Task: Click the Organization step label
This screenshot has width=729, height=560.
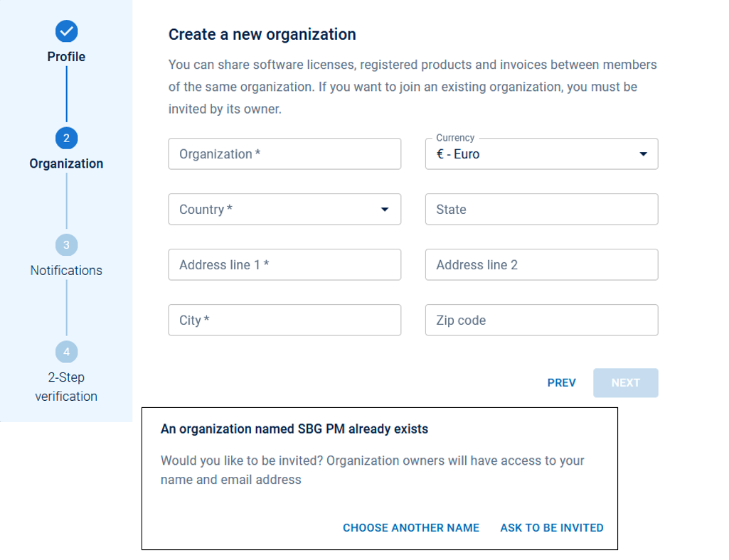Action: pyautogui.click(x=66, y=163)
